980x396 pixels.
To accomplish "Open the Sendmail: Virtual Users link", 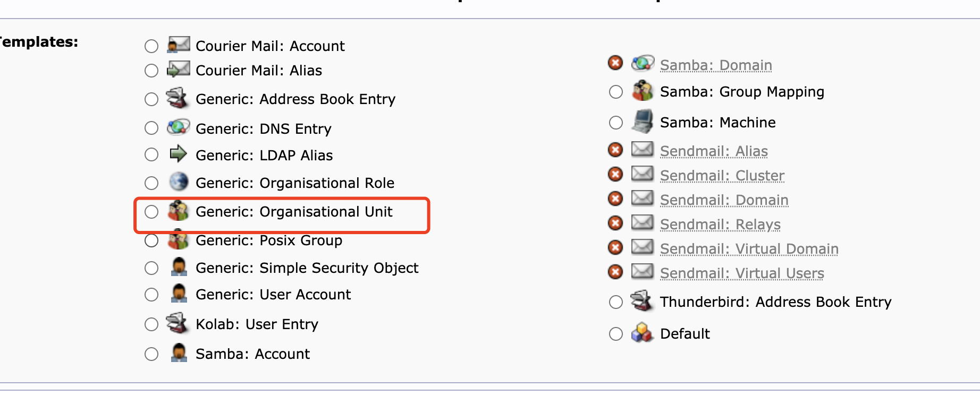I will [x=742, y=273].
